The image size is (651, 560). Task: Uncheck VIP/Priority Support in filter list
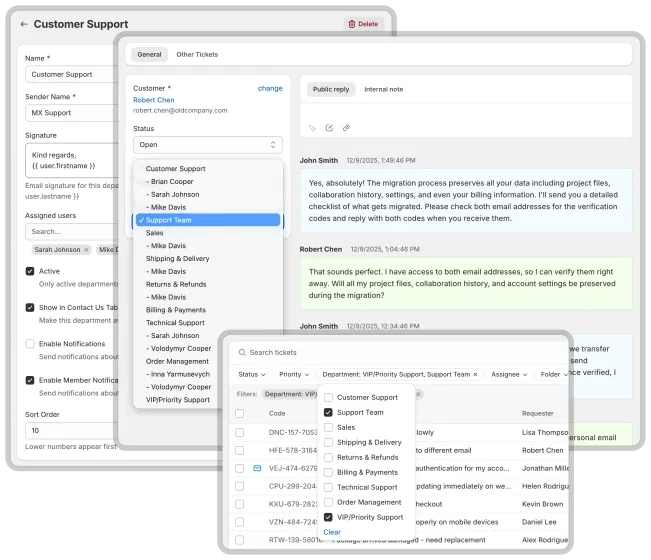(328, 517)
